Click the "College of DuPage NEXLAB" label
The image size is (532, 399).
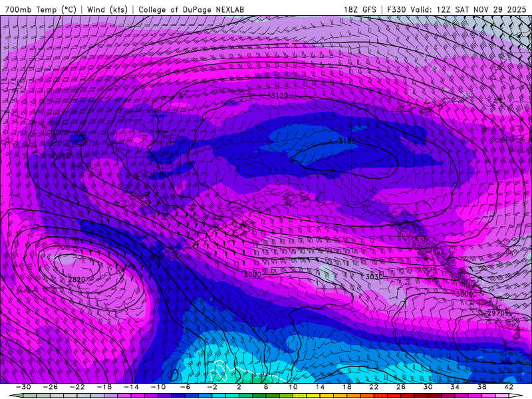tap(191, 9)
